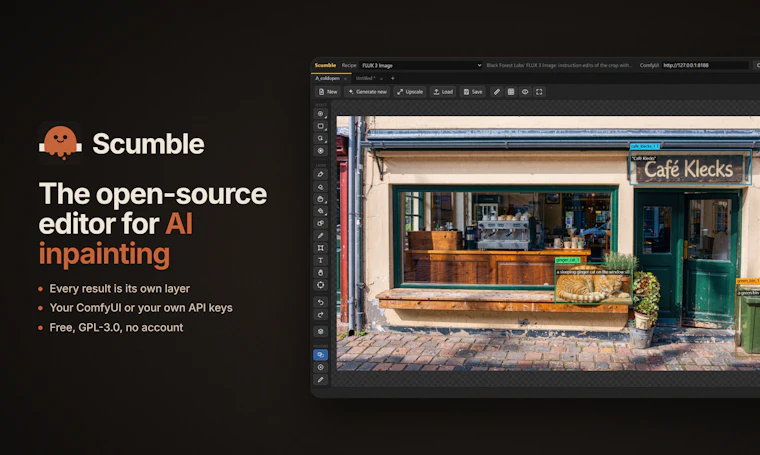Click the Redo arrow icon
The height and width of the screenshot is (455, 760).
pos(320,314)
